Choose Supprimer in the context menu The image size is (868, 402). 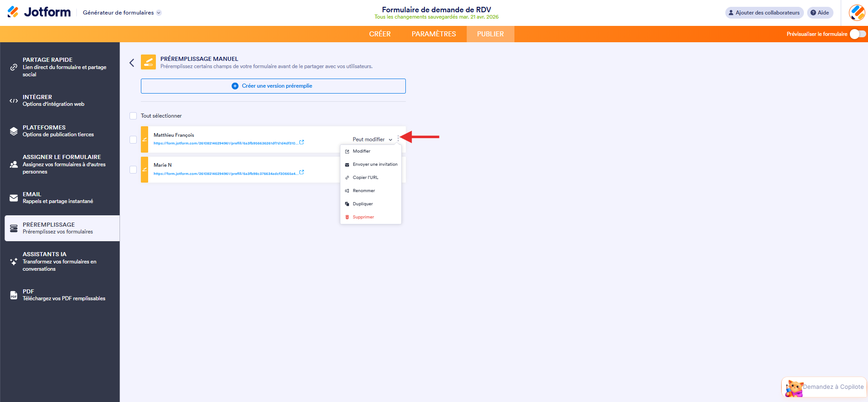tap(371, 217)
